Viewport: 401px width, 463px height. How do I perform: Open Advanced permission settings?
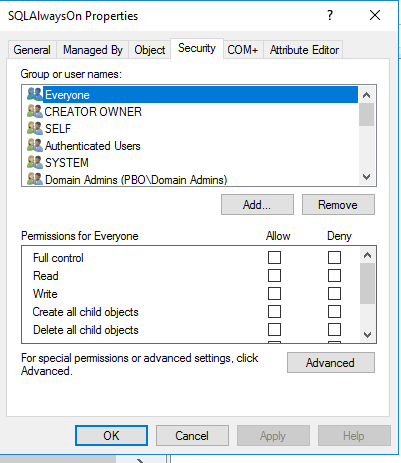point(331,363)
